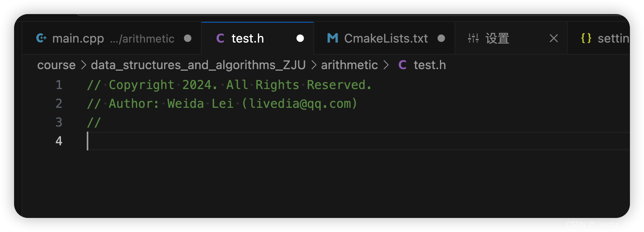The width and height of the screenshot is (644, 232).
Task: Click unsaved dot on test.h tab
Action: [x=300, y=38]
